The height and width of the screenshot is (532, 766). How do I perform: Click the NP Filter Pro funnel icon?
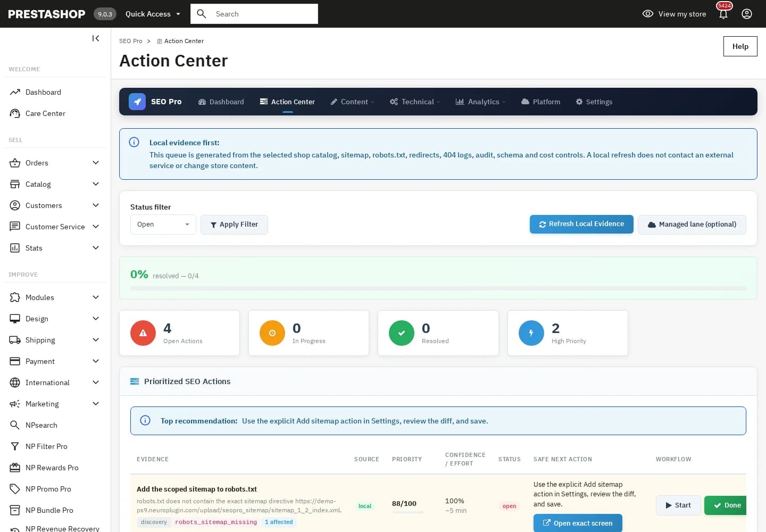(x=15, y=446)
